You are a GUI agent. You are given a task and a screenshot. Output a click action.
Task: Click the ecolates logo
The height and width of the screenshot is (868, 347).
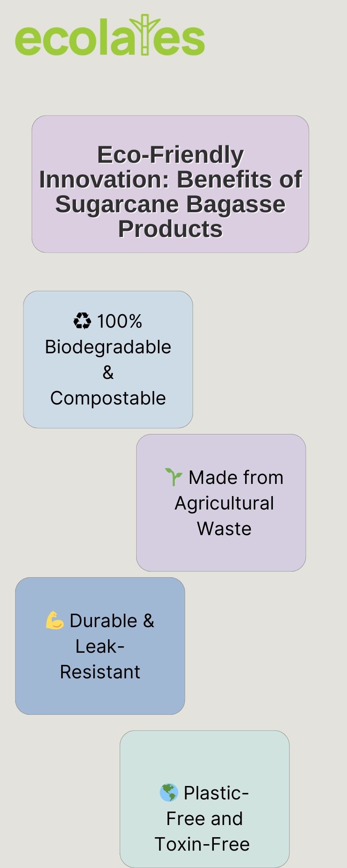(110, 35)
